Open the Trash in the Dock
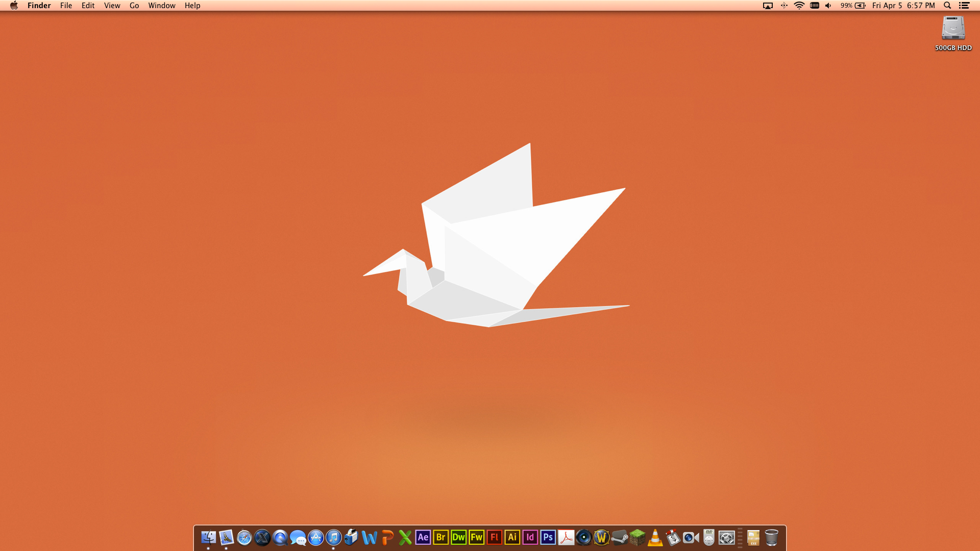The height and width of the screenshot is (551, 980). (x=771, y=537)
